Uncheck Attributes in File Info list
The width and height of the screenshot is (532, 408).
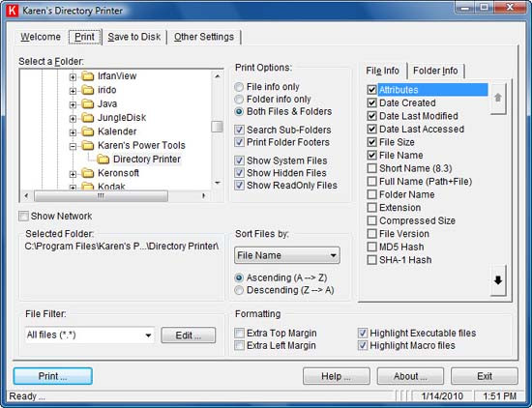(371, 90)
